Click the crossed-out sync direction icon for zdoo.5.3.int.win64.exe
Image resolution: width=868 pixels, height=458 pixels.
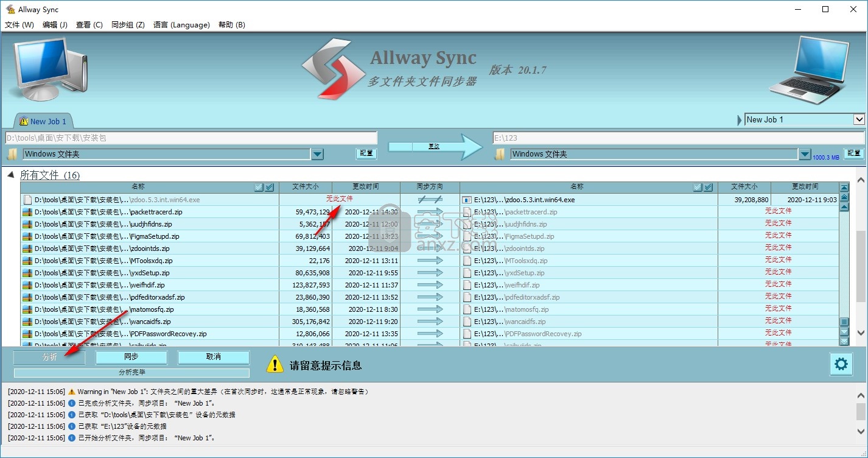click(430, 200)
